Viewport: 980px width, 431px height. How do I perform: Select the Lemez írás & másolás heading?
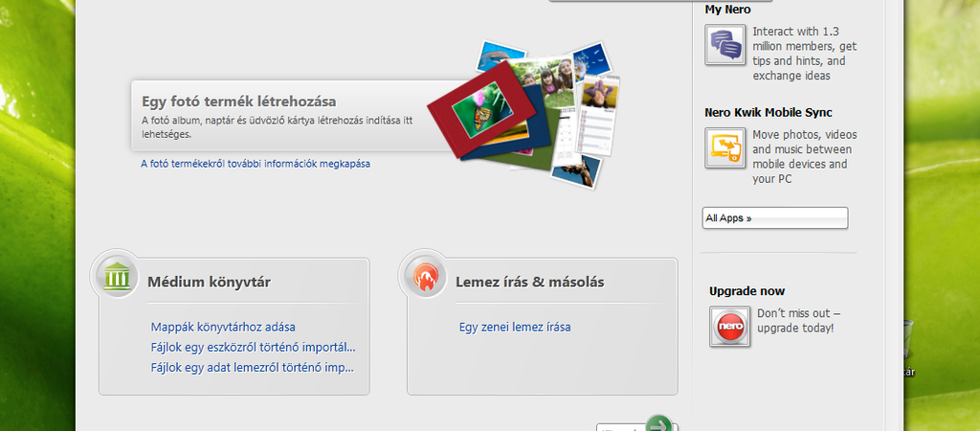point(530,283)
